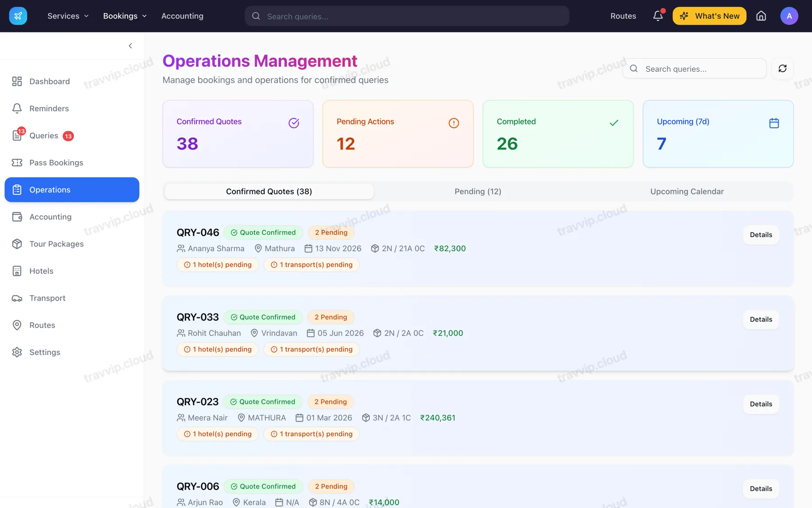
Task: Click 1 transport(s) pending on QRY-023
Action: (311, 434)
